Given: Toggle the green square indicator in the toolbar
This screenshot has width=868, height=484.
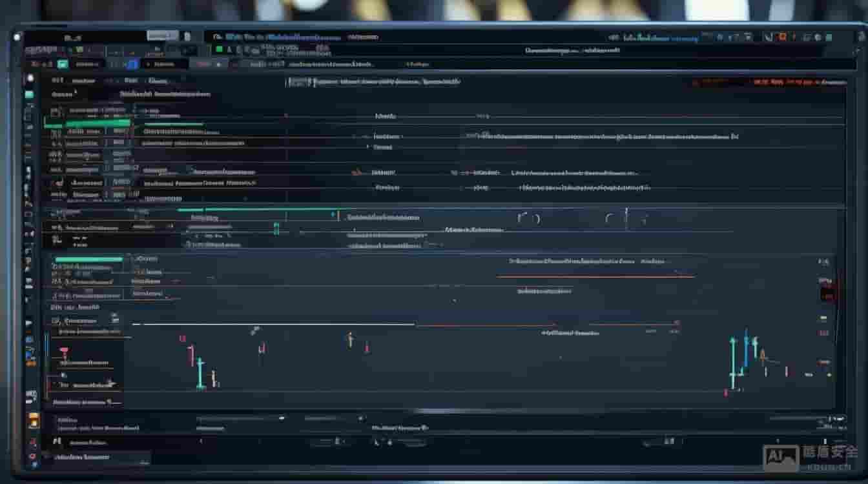Looking at the screenshot, I should 219,49.
